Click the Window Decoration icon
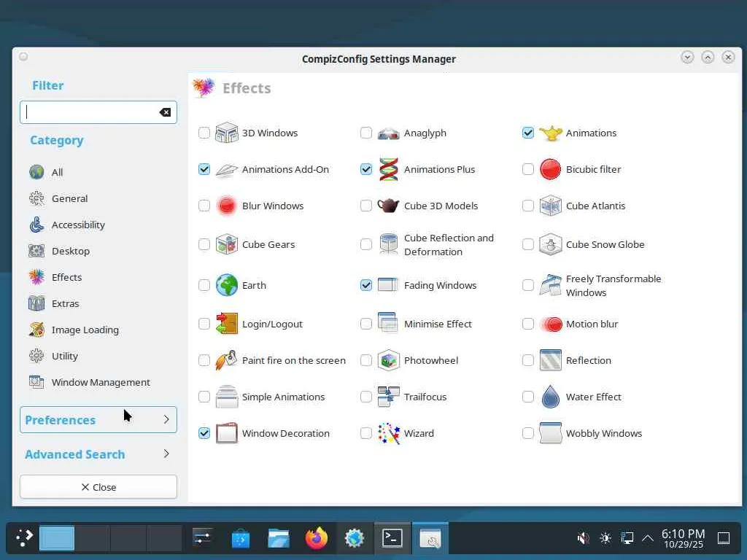Image resolution: width=747 pixels, height=560 pixels. 226,433
